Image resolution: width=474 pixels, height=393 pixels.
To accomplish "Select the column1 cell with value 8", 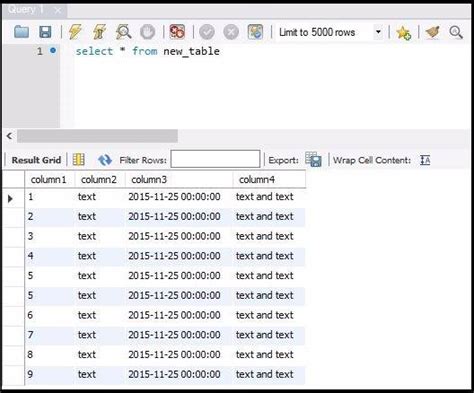I will (50, 354).
